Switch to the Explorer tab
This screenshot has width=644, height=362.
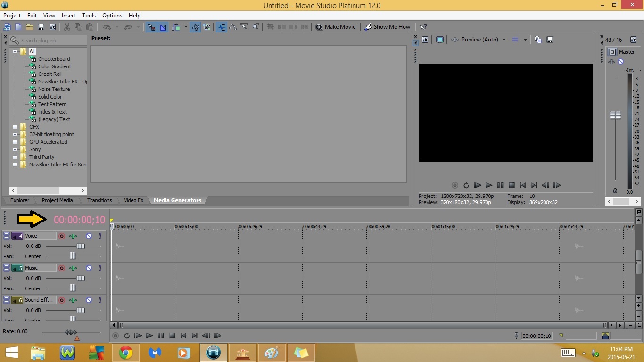pos(20,200)
